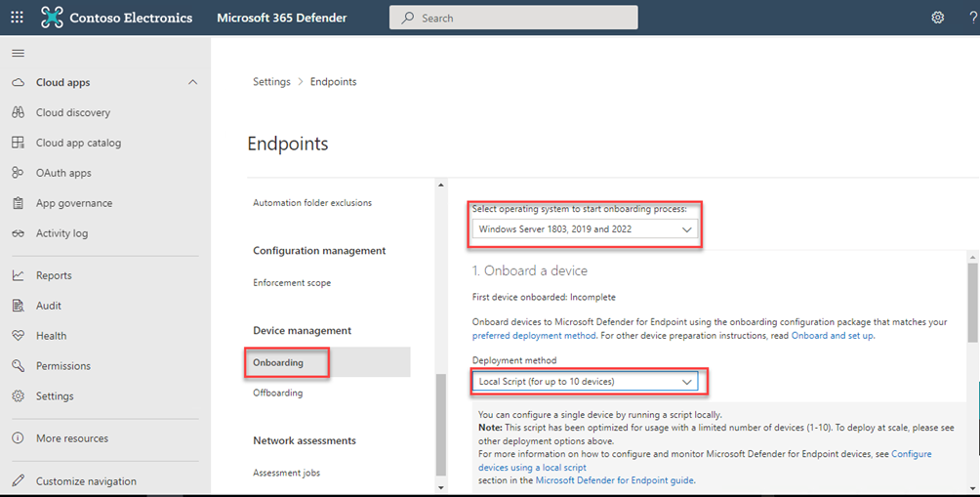Select Onboarding under Device management
980x497 pixels.
tap(278, 362)
